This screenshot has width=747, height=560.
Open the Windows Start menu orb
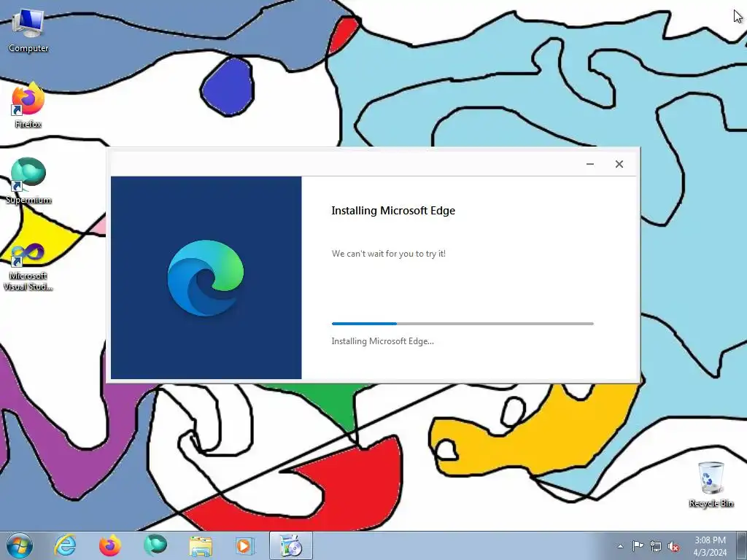pyautogui.click(x=20, y=545)
